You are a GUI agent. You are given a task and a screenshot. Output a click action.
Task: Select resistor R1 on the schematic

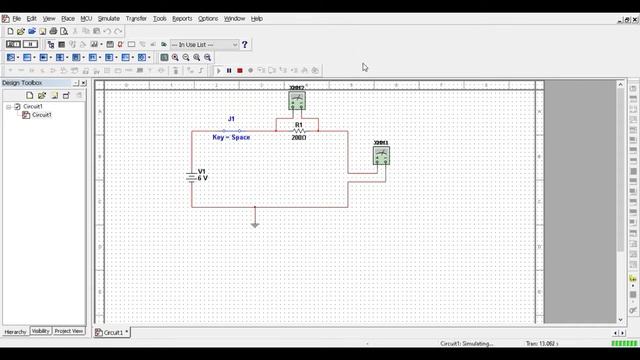tap(299, 131)
